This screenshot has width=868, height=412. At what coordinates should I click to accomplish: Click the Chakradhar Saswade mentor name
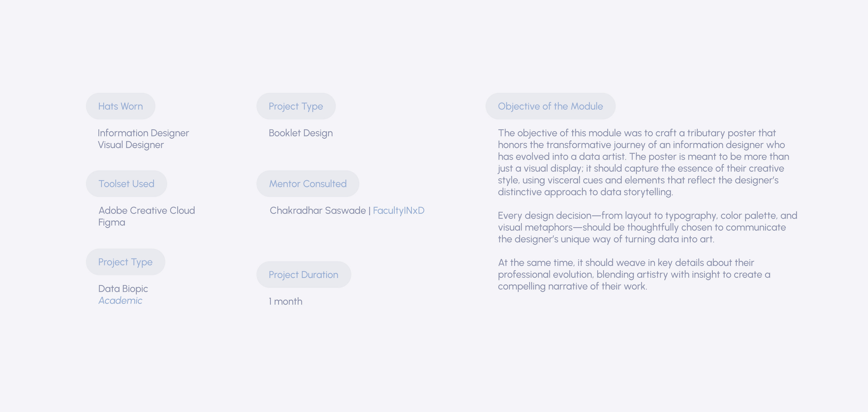[317, 211]
